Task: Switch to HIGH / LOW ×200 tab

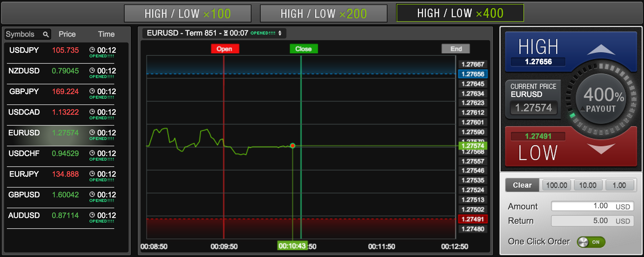Action: 323,13
